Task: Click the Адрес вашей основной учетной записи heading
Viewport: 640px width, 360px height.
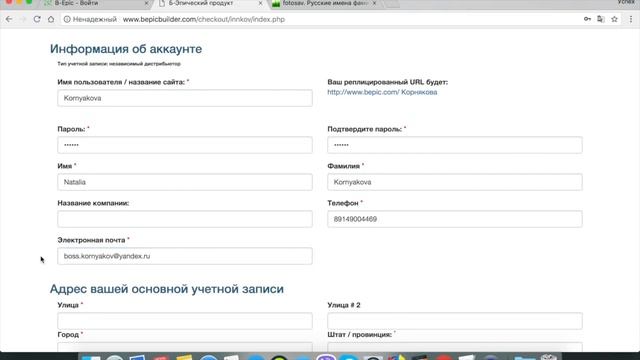Action: (x=167, y=289)
